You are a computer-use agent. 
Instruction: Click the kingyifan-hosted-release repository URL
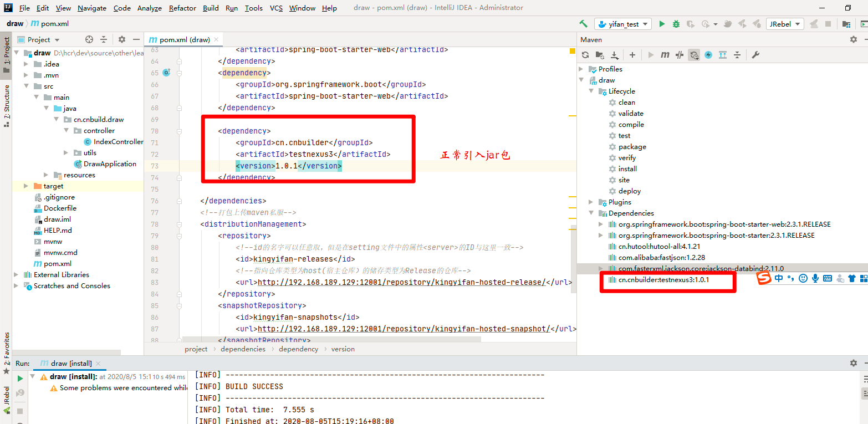point(402,282)
